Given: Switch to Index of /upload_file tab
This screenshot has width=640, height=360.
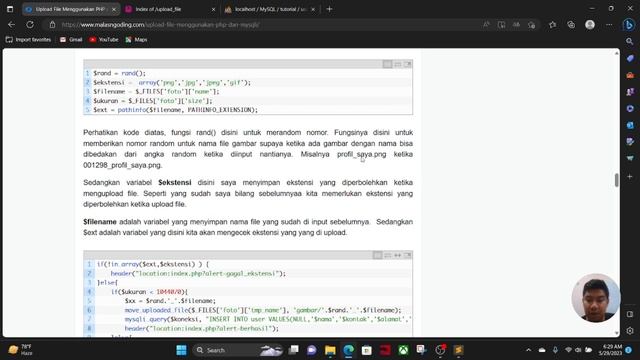Looking at the screenshot, I should coord(171,9).
